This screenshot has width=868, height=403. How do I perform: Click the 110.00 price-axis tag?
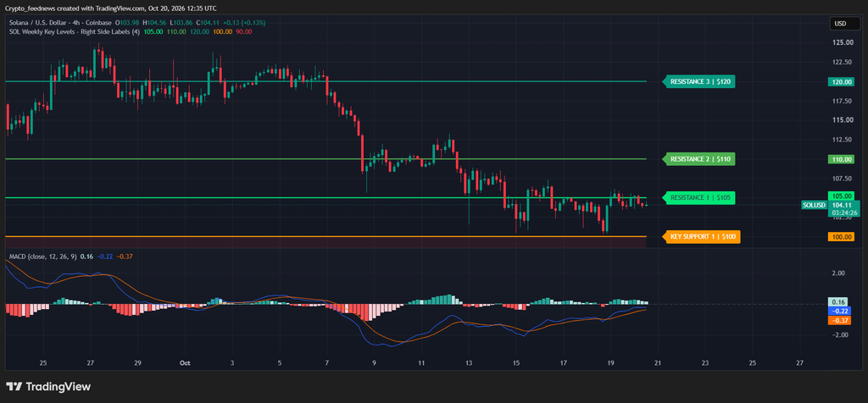(x=841, y=159)
